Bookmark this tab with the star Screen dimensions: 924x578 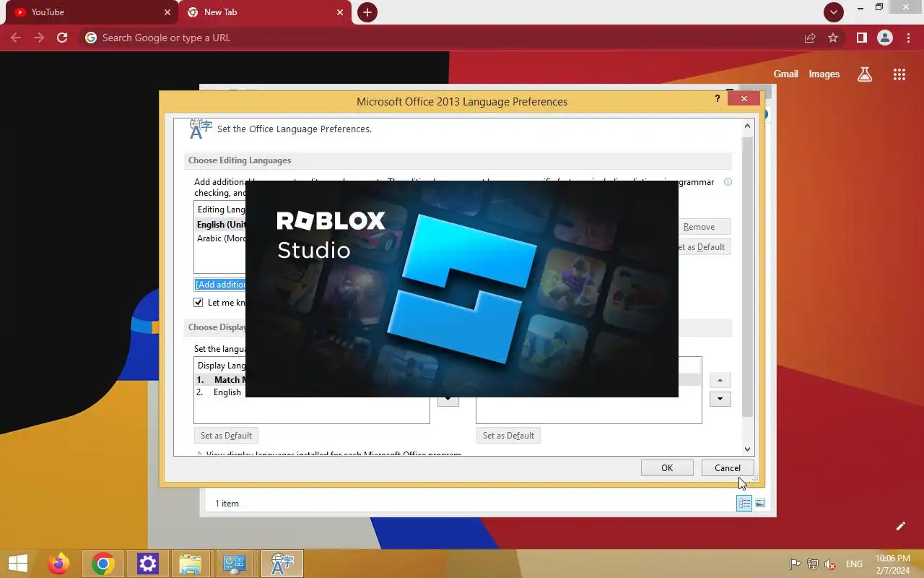click(x=833, y=38)
